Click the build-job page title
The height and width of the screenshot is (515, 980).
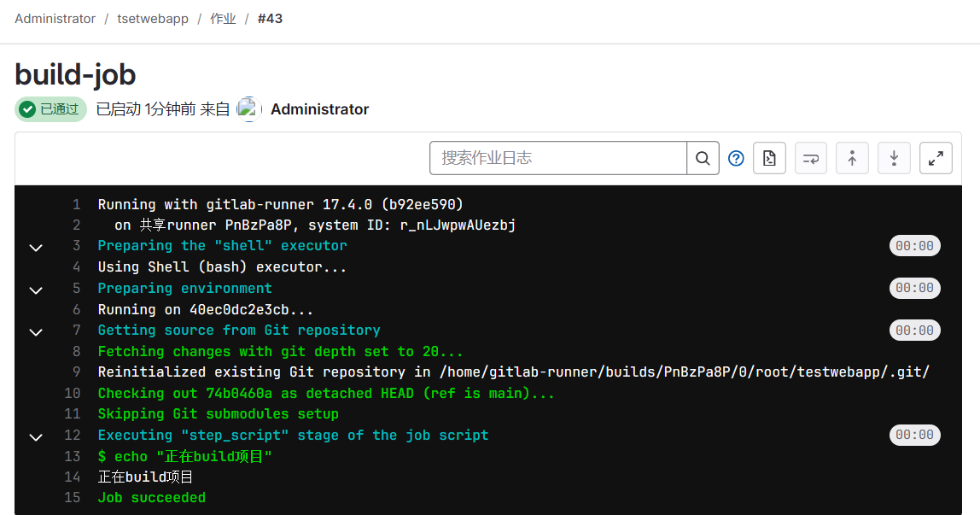pos(75,75)
